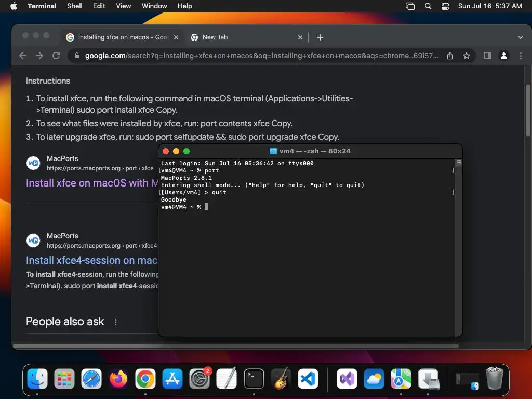Open the Apple menu

[14, 6]
